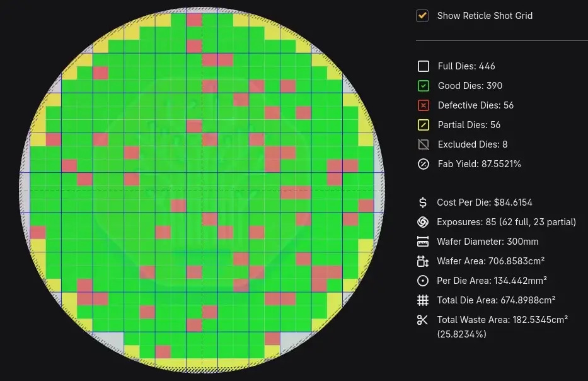Click the green Good Dies checkmark icon
The height and width of the screenshot is (381, 588).
pos(424,86)
